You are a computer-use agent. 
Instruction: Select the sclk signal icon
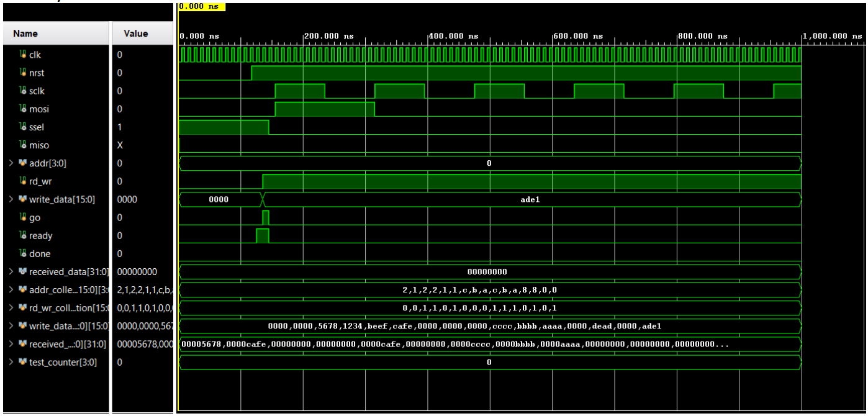(x=24, y=91)
